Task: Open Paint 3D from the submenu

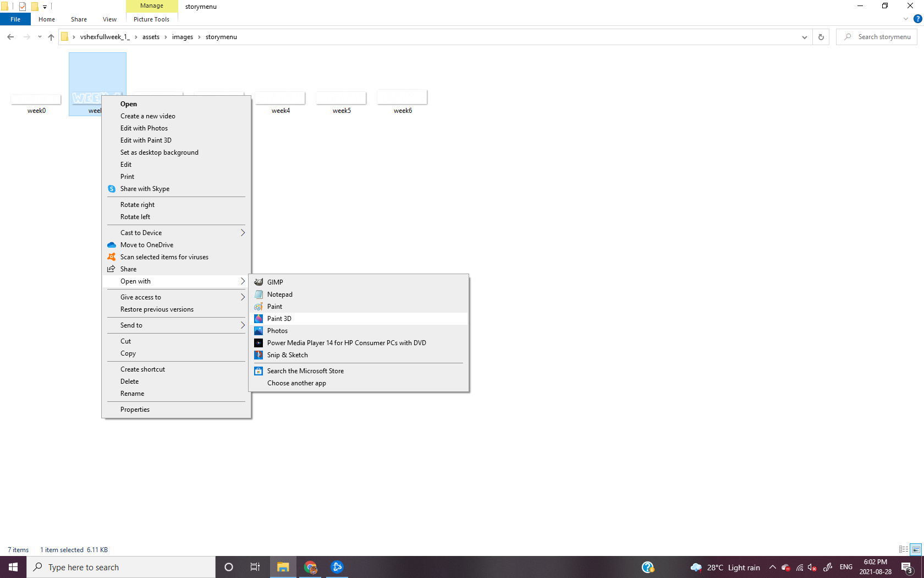Action: [x=280, y=318]
